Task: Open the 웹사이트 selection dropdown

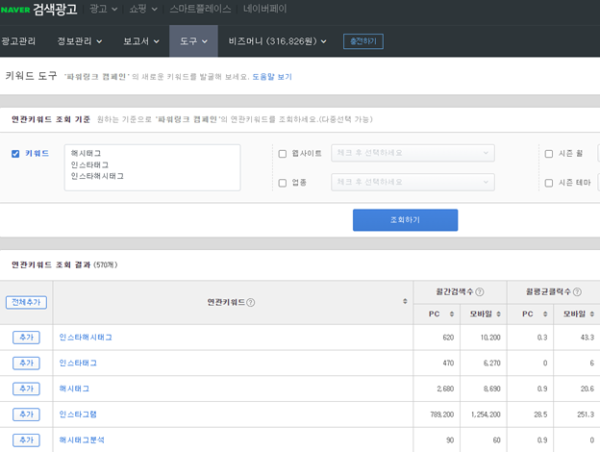Action: click(413, 154)
